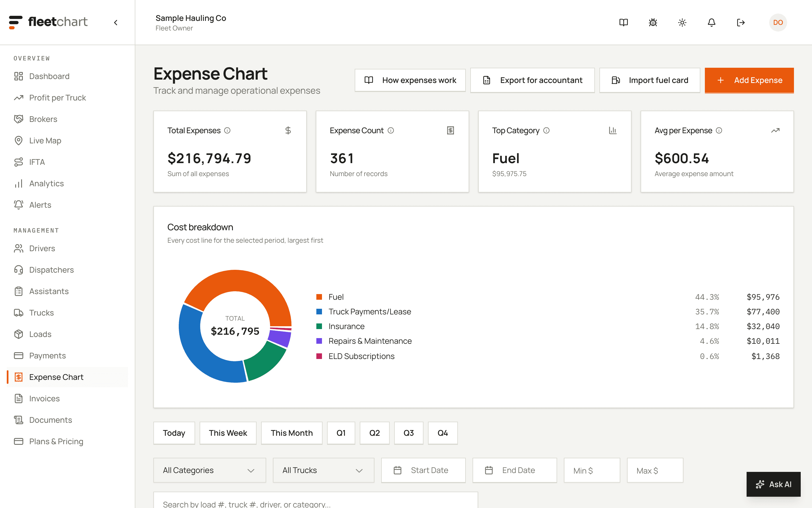
Task: Toggle light theme with the sun icon
Action: (682, 23)
